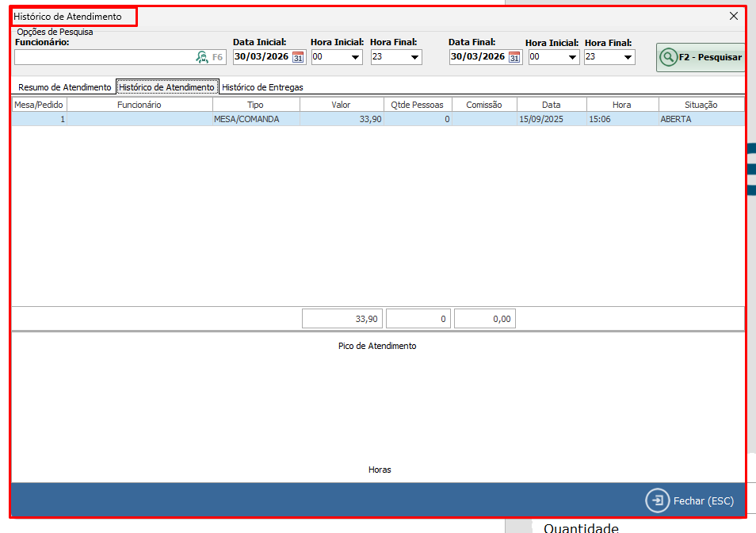Open the Data Inicial calendar picker
This screenshot has height=533, width=756.
(298, 57)
